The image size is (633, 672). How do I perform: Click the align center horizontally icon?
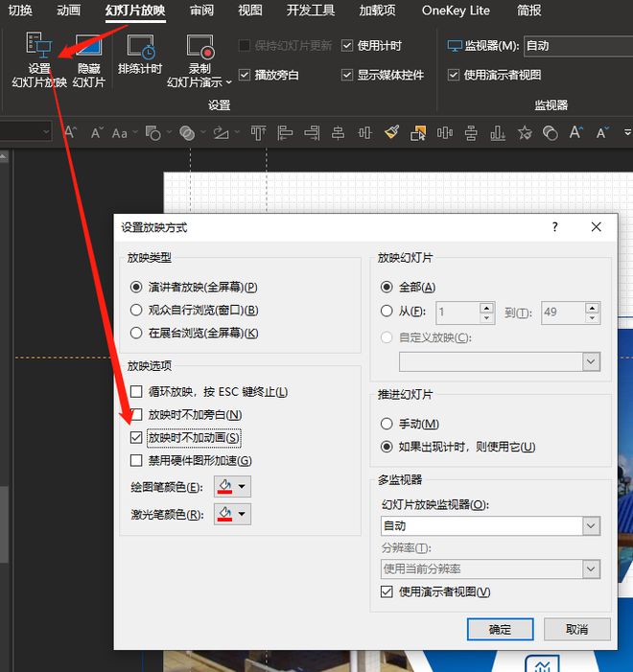(x=339, y=133)
